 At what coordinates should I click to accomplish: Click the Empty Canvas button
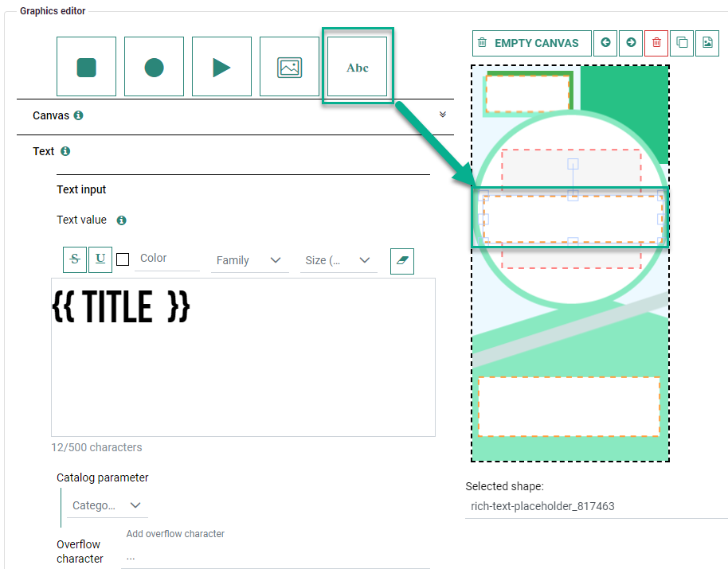531,43
